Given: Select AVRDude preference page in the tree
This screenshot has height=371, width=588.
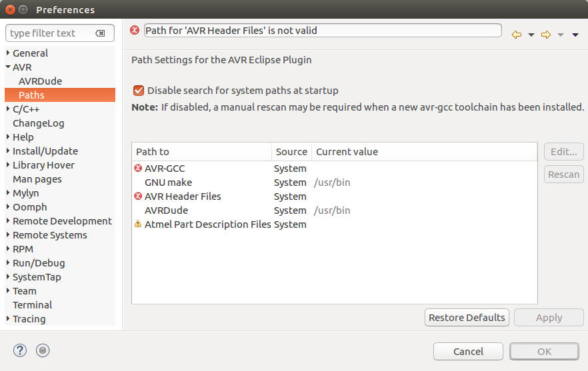Looking at the screenshot, I should tap(40, 81).
